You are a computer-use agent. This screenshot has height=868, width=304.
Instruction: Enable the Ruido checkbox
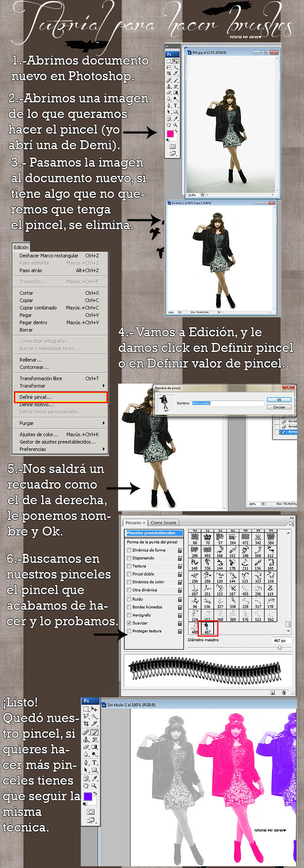[x=129, y=599]
